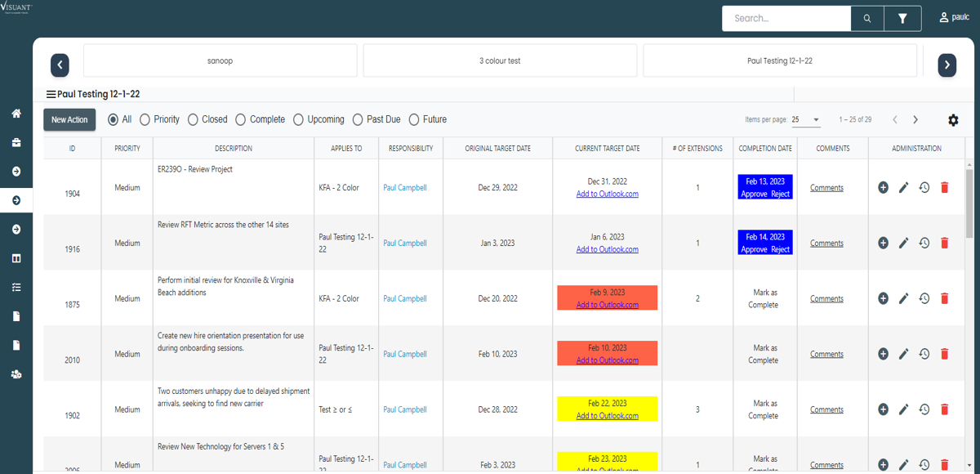Click the red Feb 10, 2023 date cell
Screen dimensions: 980x474
[607, 353]
